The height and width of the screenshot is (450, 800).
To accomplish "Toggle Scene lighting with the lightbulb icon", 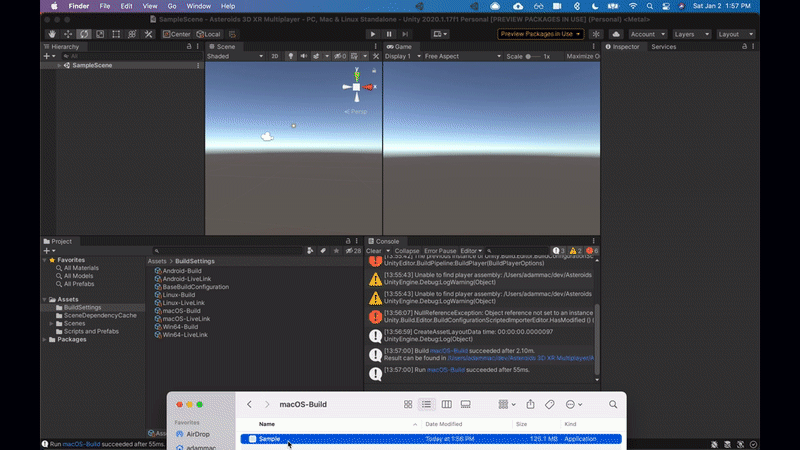I will pyautogui.click(x=291, y=57).
